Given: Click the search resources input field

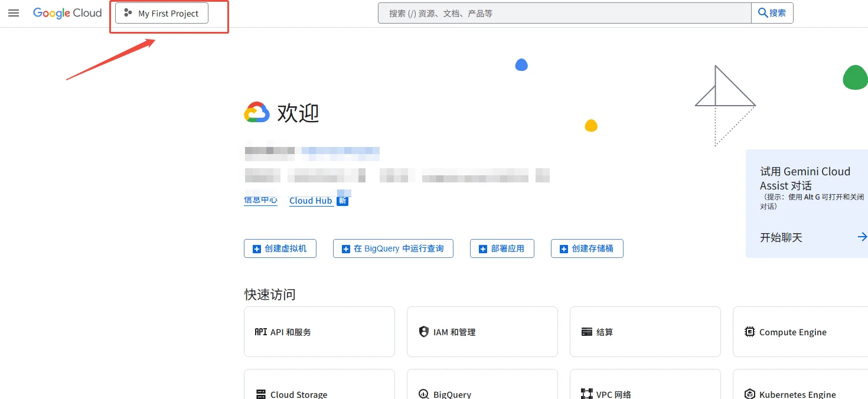Looking at the screenshot, I should click(x=564, y=13).
